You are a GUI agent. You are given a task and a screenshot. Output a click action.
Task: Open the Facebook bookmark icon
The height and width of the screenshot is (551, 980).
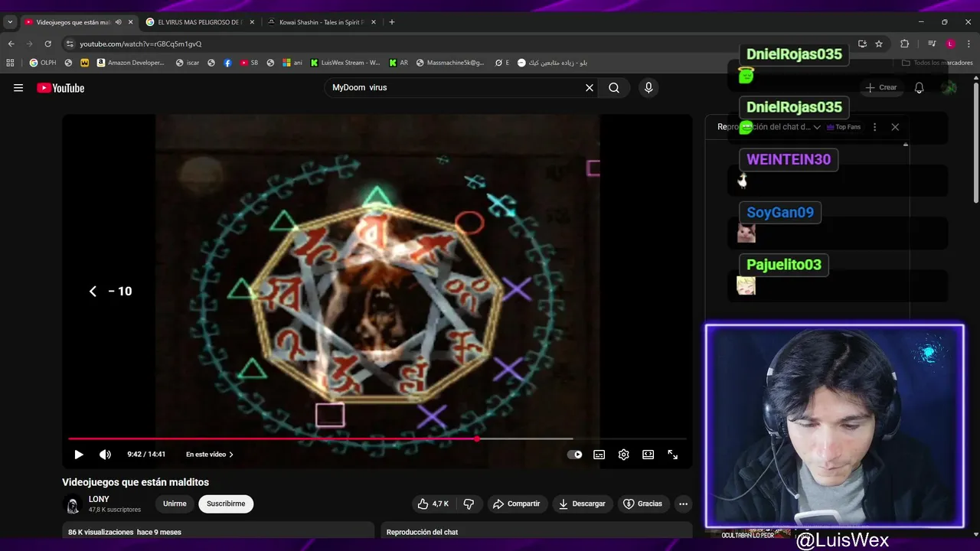click(227, 63)
